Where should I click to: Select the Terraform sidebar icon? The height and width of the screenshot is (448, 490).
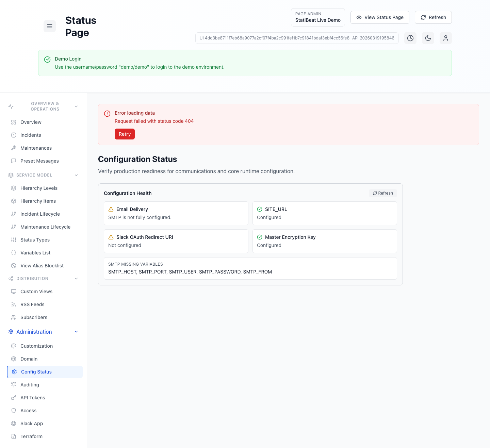[14, 436]
